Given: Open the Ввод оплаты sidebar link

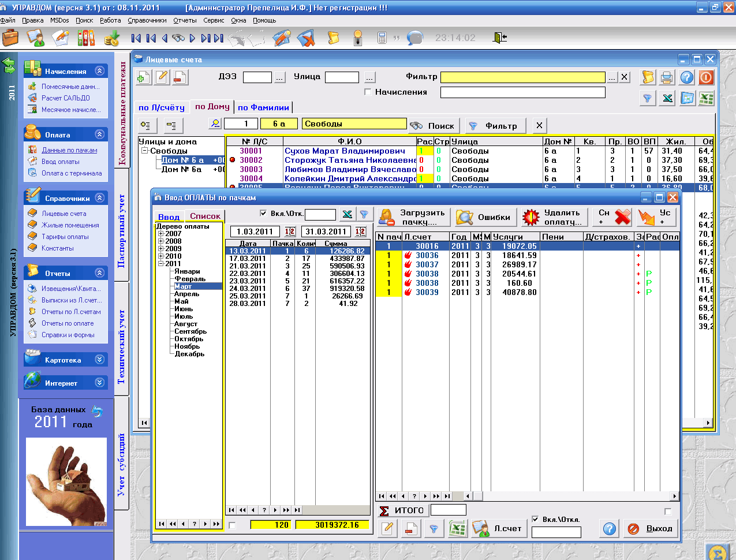Looking at the screenshot, I should click(x=60, y=162).
